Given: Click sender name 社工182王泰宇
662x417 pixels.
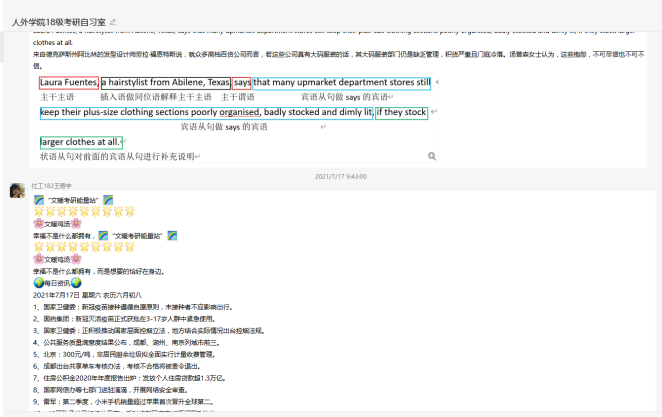Looking at the screenshot, I should (x=52, y=186).
